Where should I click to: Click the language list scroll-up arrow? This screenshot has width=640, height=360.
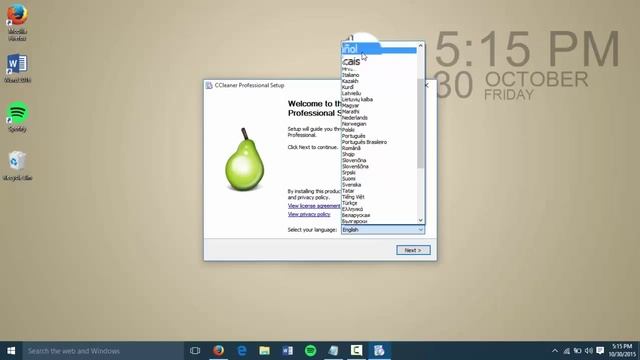click(421, 45)
